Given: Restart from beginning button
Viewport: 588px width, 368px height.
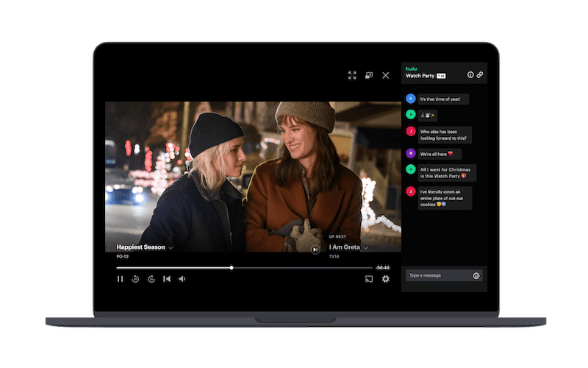Looking at the screenshot, I should coord(167,279).
